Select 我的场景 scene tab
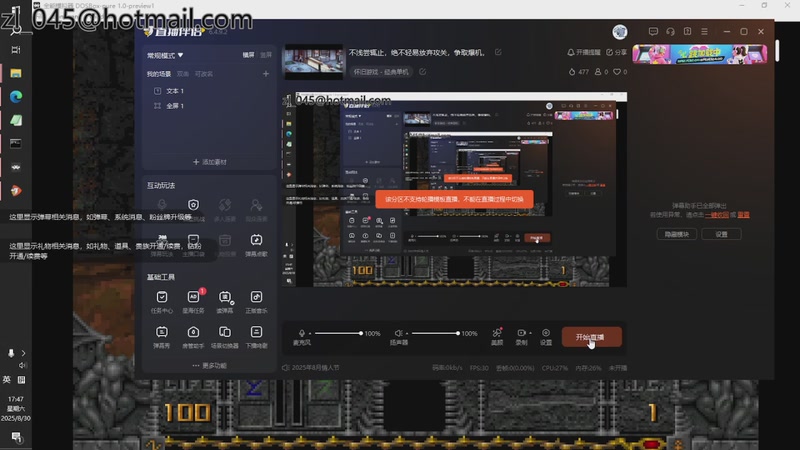Screen dimensions: 800x450 (x=159, y=74)
